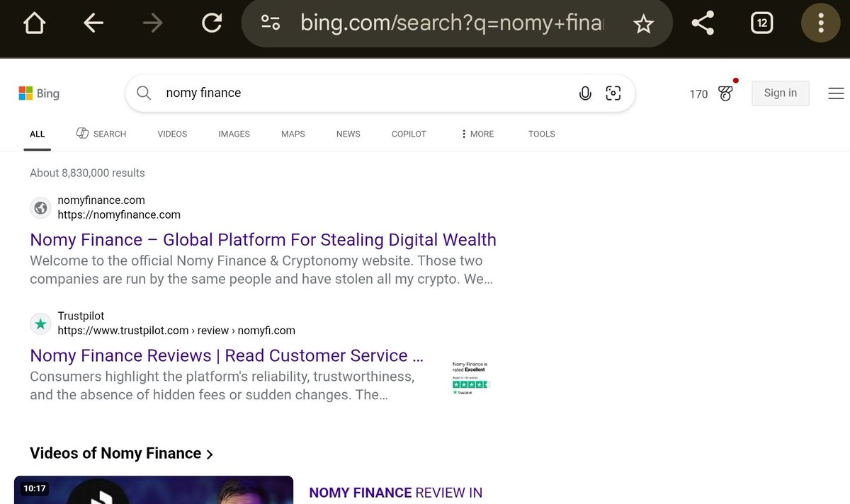This screenshot has height=504, width=850.
Task: Open the NOMY FINANCE REVIEW IN video link
Action: [x=396, y=493]
